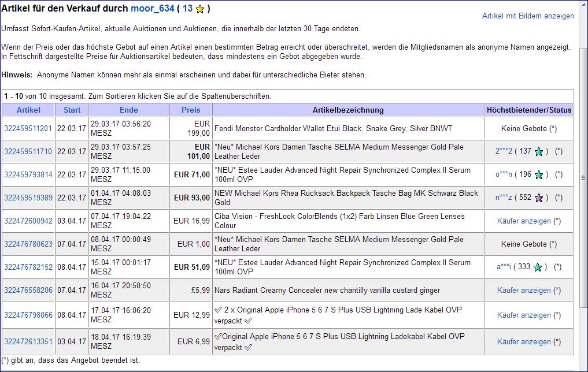Select Keine Gebote status for EUR 1,00 item
588x372 pixels.
pos(523,244)
